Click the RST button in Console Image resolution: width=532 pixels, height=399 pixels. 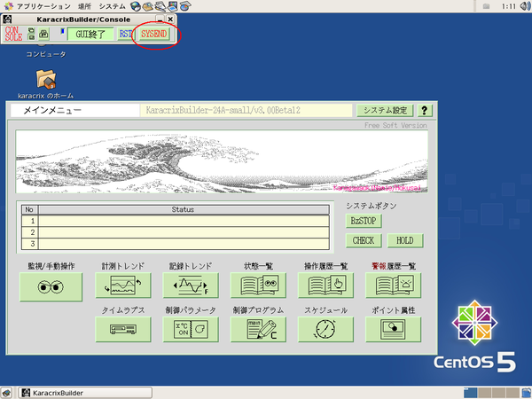click(126, 34)
